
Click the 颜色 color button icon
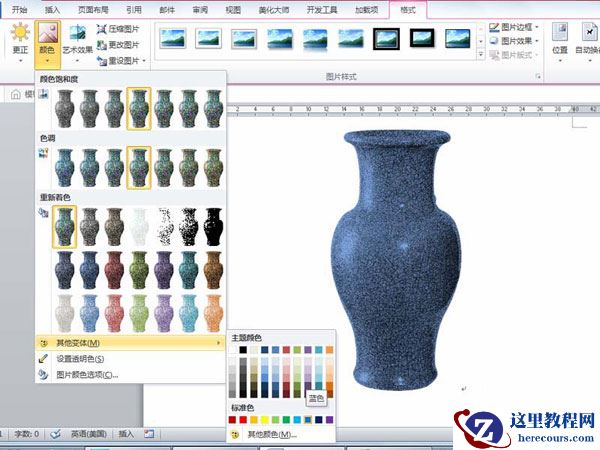coord(47,32)
